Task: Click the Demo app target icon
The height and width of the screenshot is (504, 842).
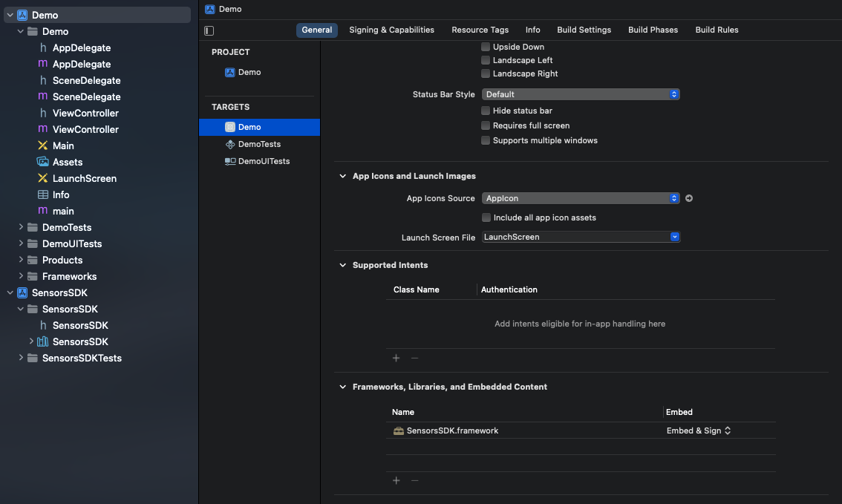Action: 230,127
